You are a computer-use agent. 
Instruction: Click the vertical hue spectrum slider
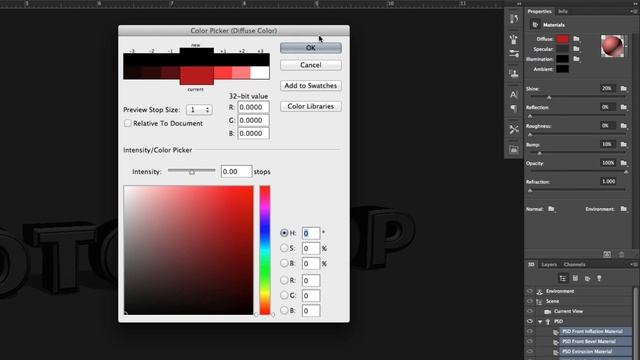pyautogui.click(x=265, y=250)
